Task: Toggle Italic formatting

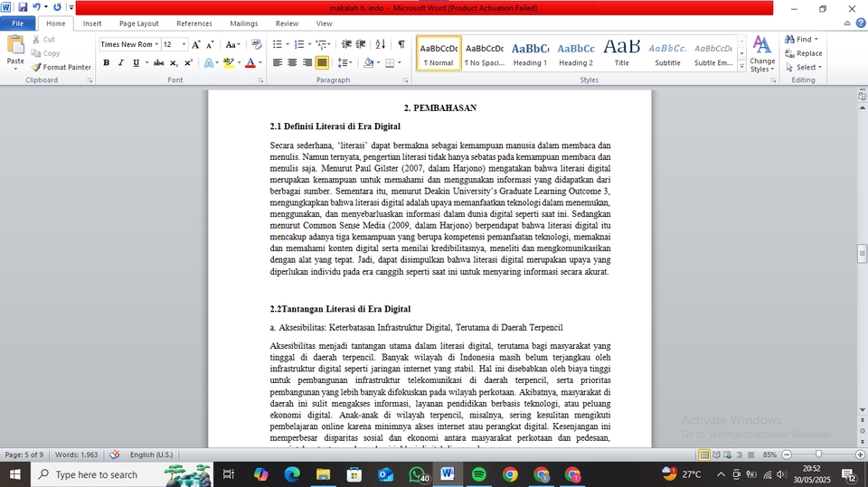Action: click(120, 62)
